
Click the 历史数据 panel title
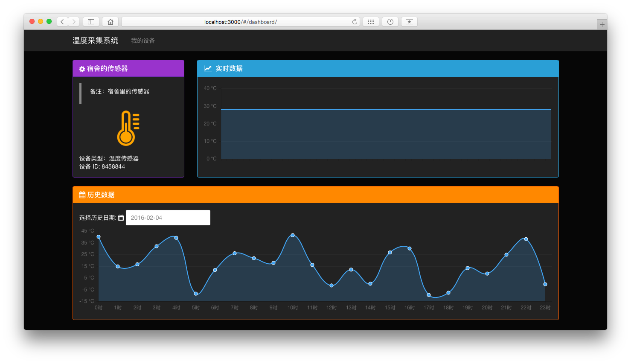click(101, 195)
